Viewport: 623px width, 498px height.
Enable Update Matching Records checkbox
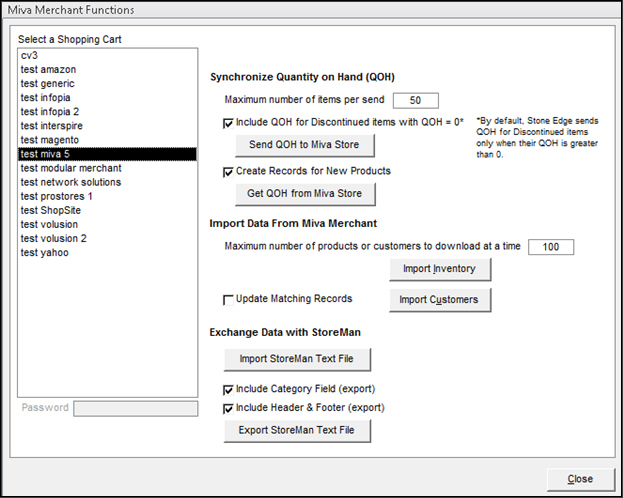click(x=228, y=300)
